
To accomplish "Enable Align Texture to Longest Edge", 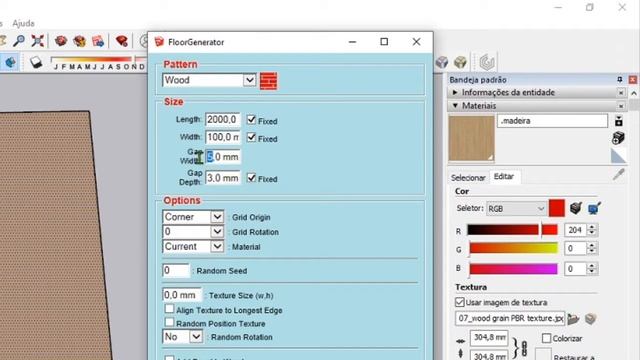I will [169, 309].
